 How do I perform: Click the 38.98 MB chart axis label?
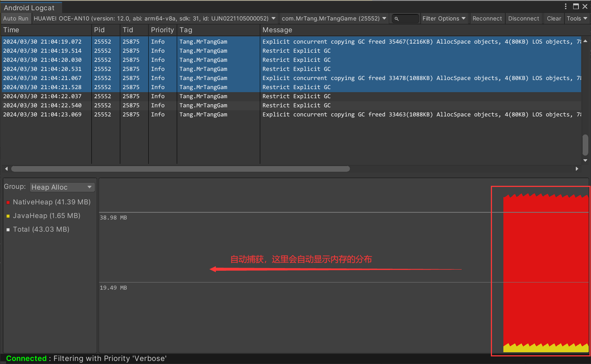pyautogui.click(x=113, y=218)
